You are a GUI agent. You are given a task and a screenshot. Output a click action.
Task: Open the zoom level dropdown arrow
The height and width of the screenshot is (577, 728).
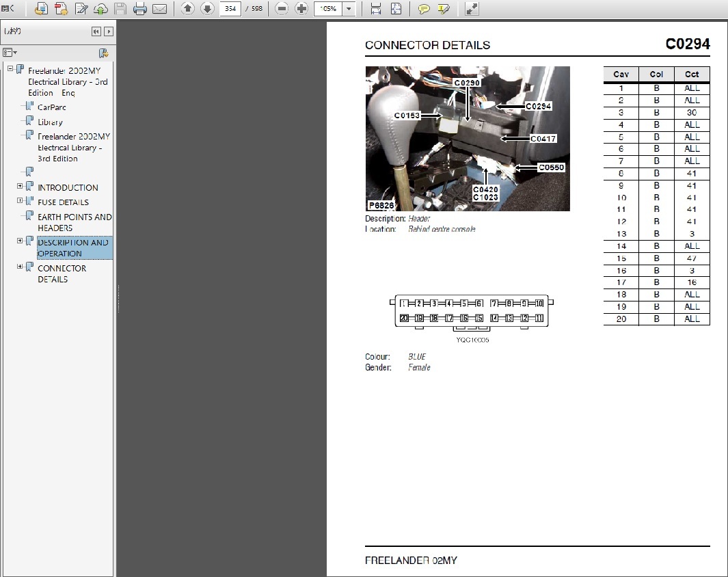[x=349, y=8]
